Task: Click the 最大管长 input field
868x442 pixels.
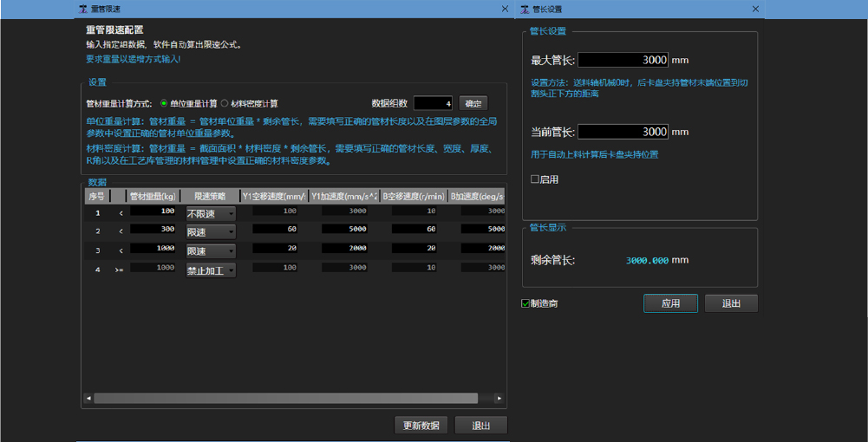Action: [x=623, y=60]
